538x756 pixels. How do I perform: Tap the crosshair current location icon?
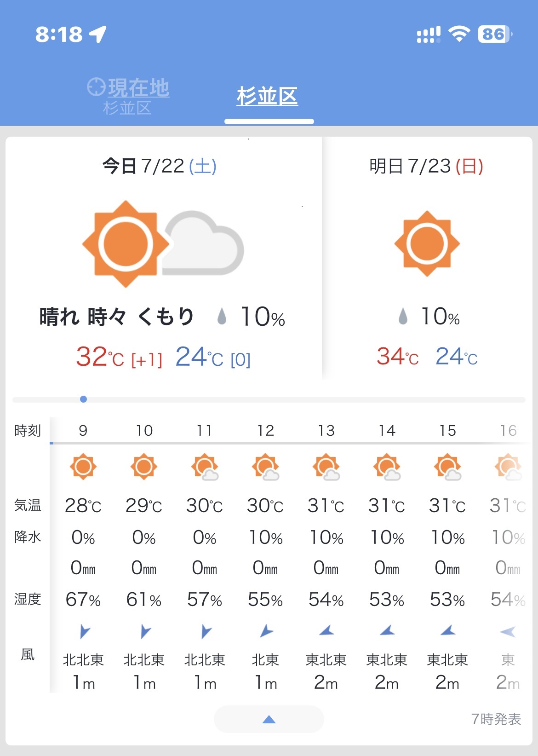(x=96, y=87)
